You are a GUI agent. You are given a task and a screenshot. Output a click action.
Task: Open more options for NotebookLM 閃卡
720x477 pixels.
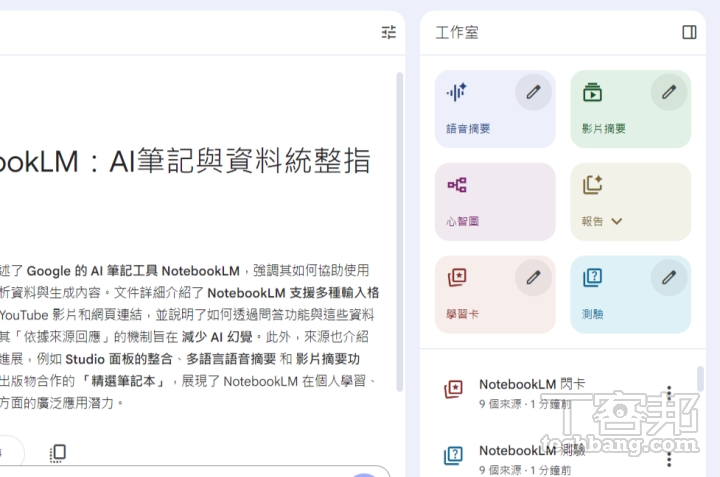669,393
